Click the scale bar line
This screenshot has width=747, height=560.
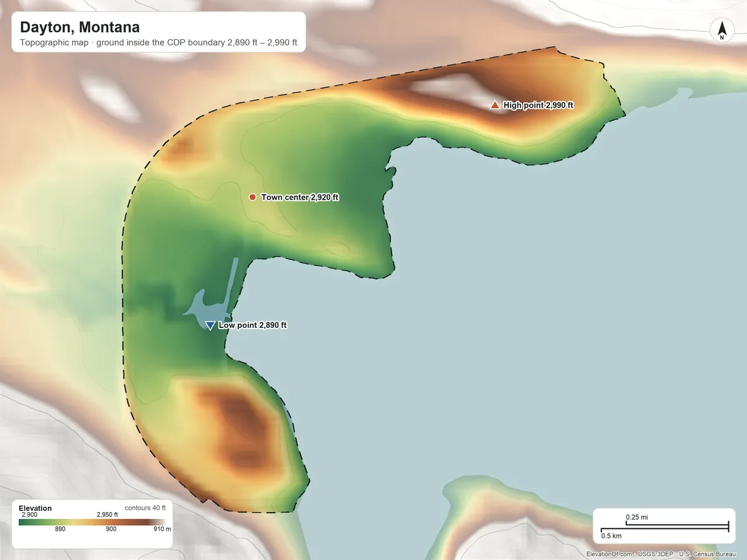point(665,528)
